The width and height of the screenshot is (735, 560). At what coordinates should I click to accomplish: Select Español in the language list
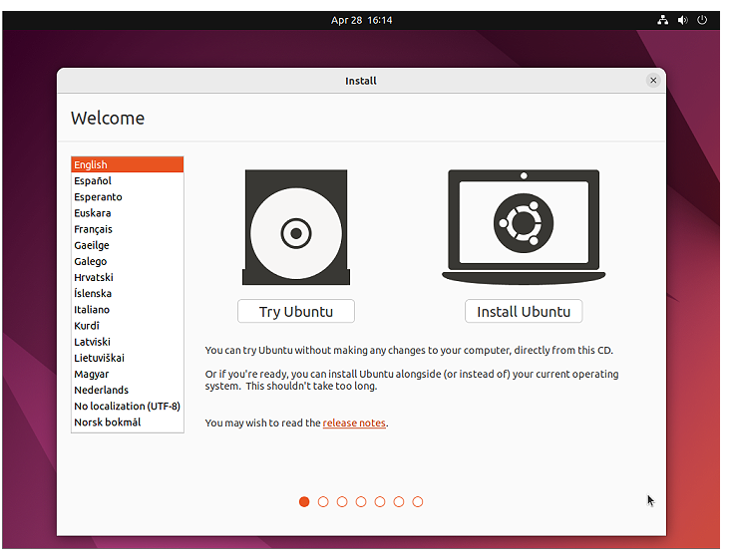[128, 180]
